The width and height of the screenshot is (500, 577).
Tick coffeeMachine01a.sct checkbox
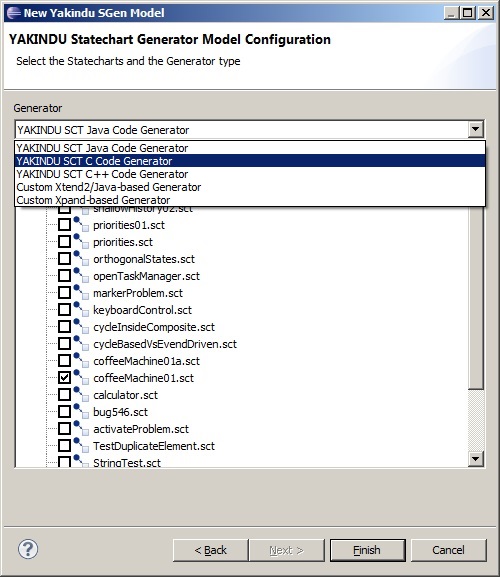(x=64, y=361)
